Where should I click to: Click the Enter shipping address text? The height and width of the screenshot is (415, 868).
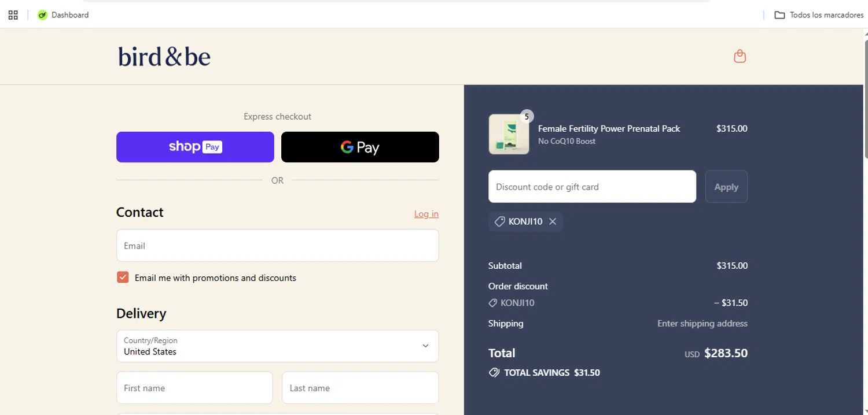(702, 324)
